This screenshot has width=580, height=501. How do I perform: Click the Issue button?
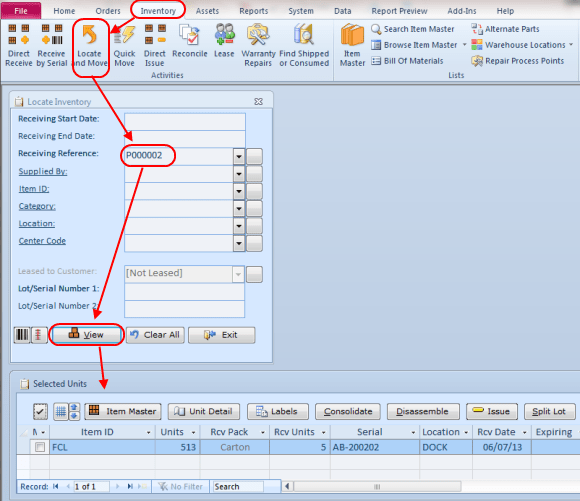pyautogui.click(x=492, y=411)
